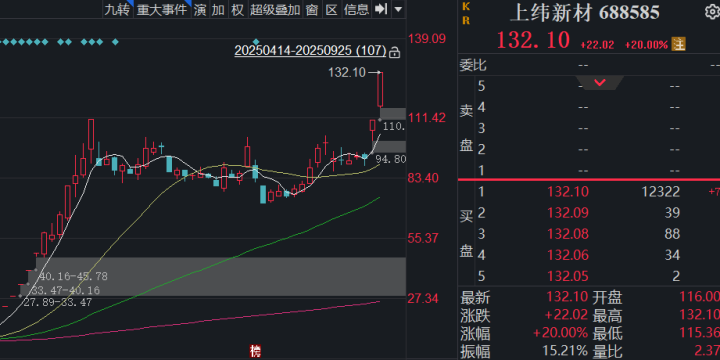Click the orange 注 note badge
The width and height of the screenshot is (720, 360).
[678, 44]
